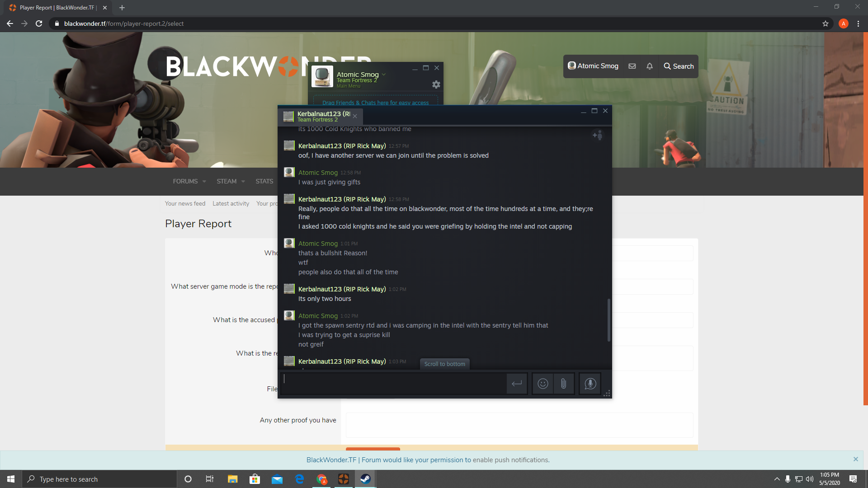Dismiss the push notification banner

pos(855,459)
